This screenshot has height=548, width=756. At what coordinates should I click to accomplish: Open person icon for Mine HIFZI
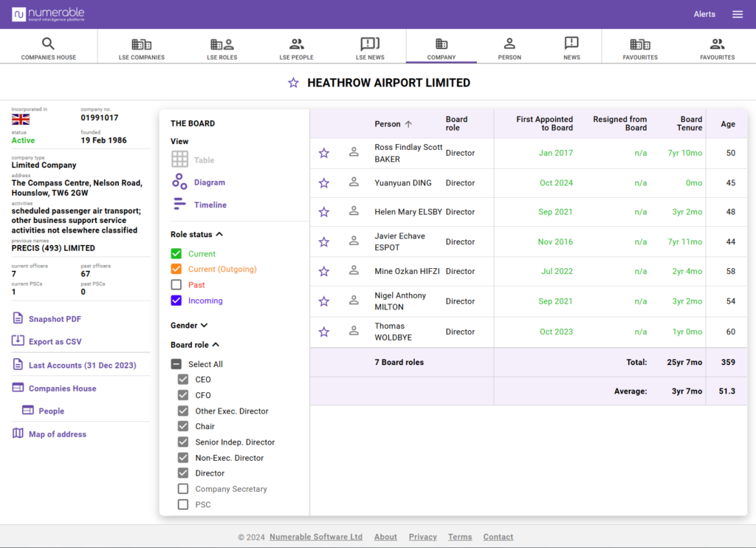pyautogui.click(x=354, y=270)
